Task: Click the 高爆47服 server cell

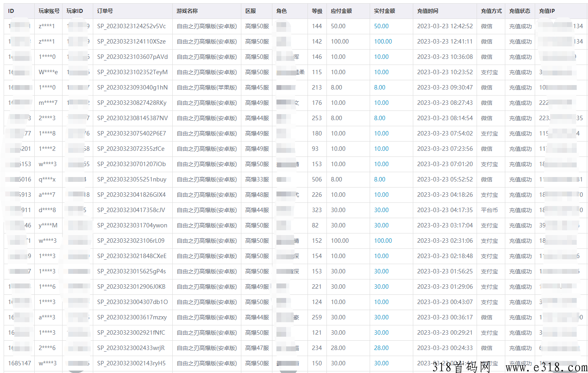Action: pyautogui.click(x=257, y=348)
